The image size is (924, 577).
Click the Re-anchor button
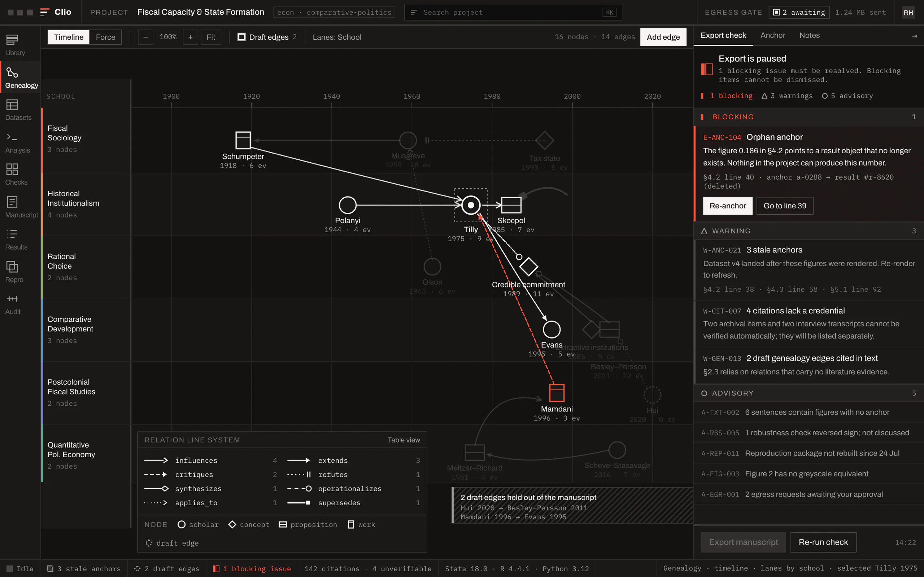pyautogui.click(x=728, y=206)
